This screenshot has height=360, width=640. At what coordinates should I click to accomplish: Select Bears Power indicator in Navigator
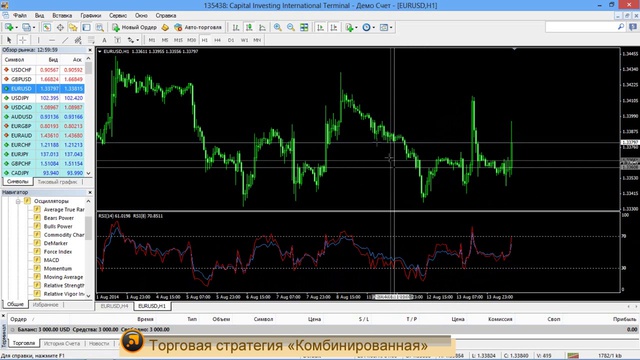pyautogui.click(x=58, y=218)
